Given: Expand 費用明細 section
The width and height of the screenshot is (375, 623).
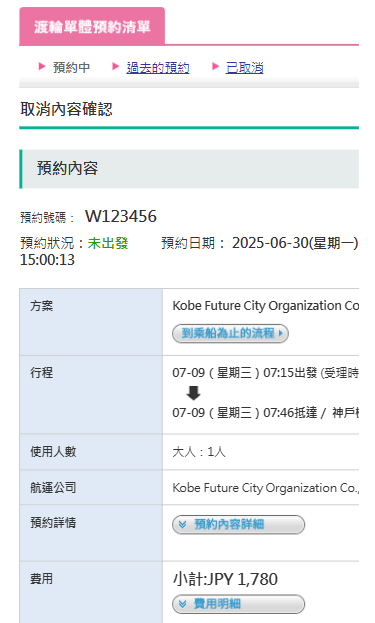Looking at the screenshot, I should tap(238, 604).
